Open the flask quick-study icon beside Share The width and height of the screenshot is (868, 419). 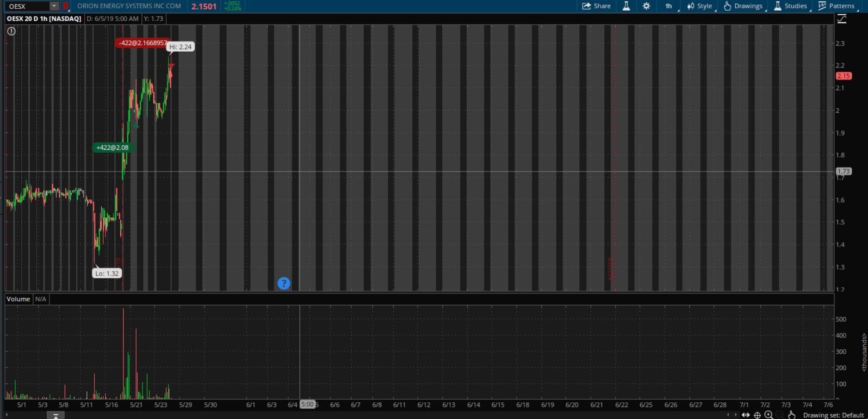coord(626,6)
